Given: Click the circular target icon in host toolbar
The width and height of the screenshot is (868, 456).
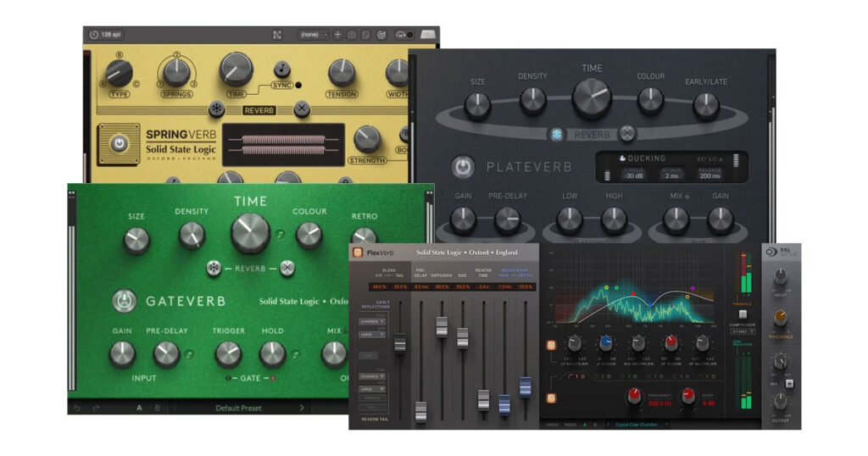Looking at the screenshot, I should point(381,35).
